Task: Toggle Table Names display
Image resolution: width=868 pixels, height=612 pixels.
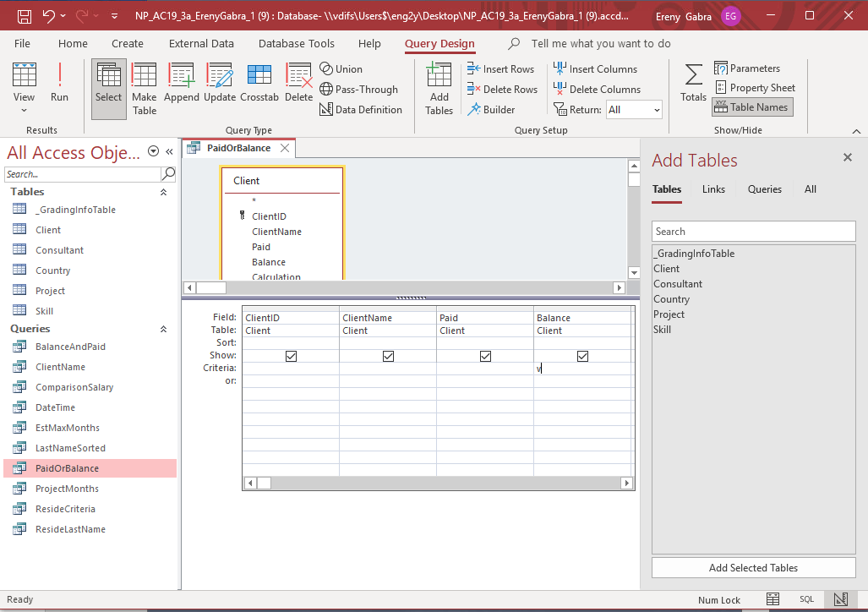Action: point(751,107)
